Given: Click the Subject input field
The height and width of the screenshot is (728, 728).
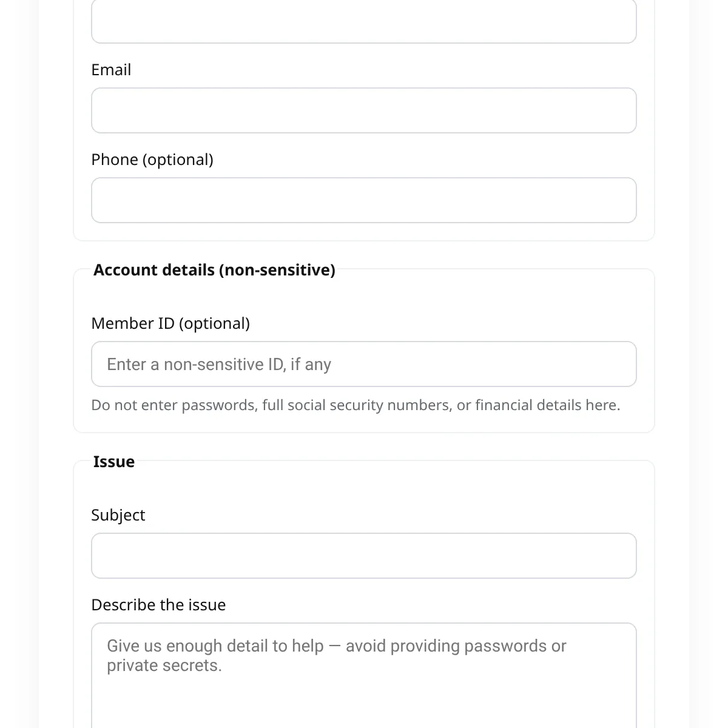Looking at the screenshot, I should [364, 555].
